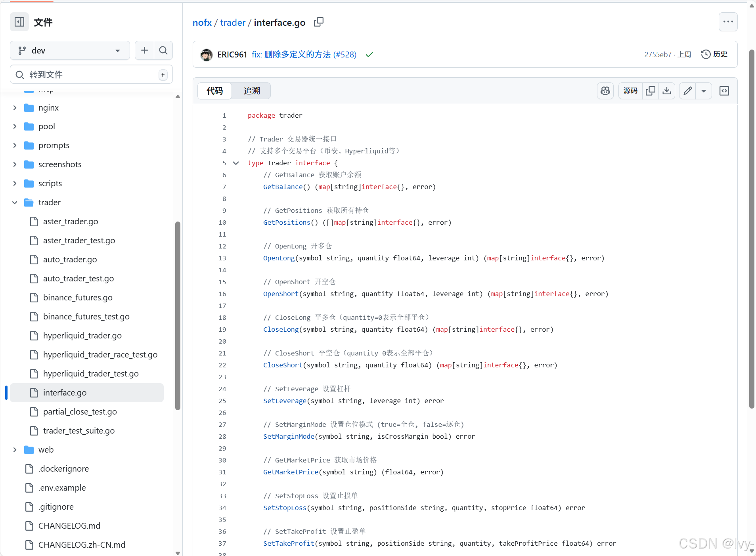This screenshot has width=756, height=556.
Task: Expand the scripts folder
Action: [x=15, y=183]
